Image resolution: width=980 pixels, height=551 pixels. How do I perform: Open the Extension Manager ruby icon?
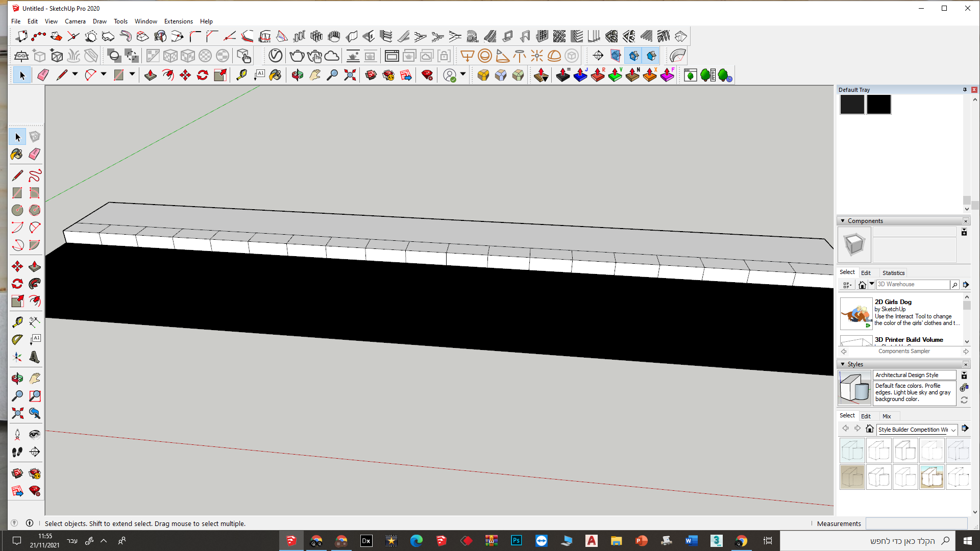[427, 76]
